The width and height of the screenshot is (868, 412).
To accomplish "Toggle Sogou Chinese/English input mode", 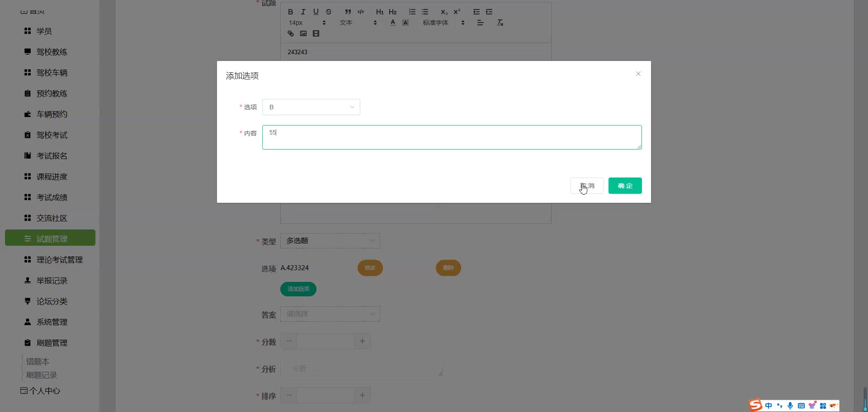I will coord(769,405).
